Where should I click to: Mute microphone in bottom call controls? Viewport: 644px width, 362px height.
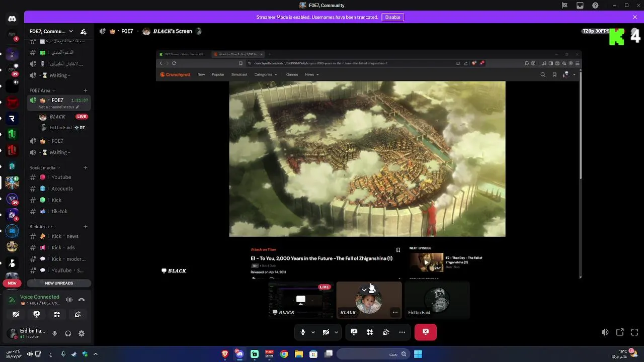(302, 332)
